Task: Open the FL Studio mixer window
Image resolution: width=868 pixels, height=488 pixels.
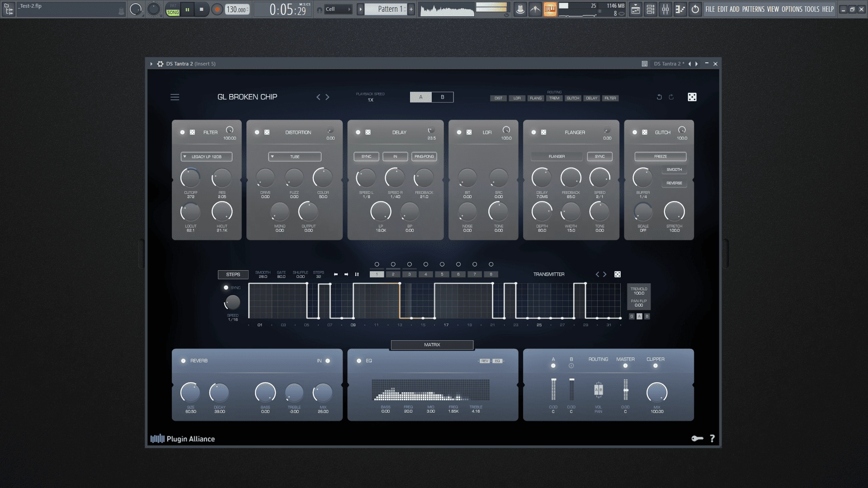Action: (665, 9)
